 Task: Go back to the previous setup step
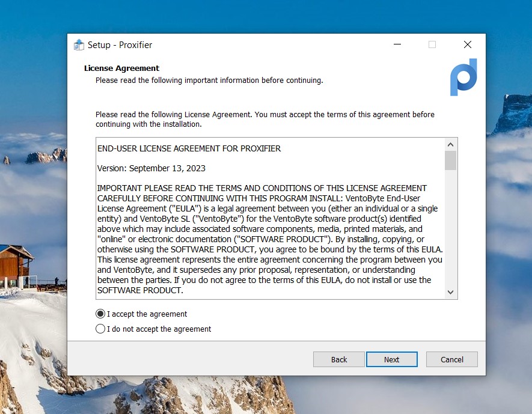(339, 359)
